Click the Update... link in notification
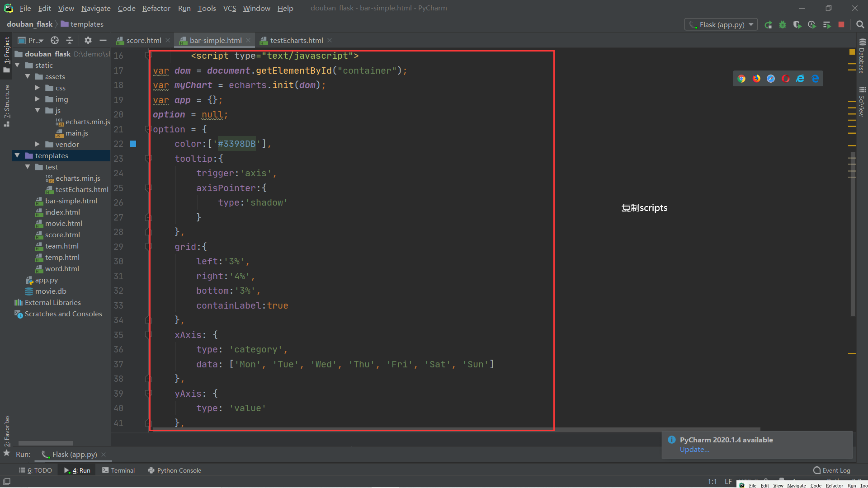868x488 pixels. (x=694, y=449)
